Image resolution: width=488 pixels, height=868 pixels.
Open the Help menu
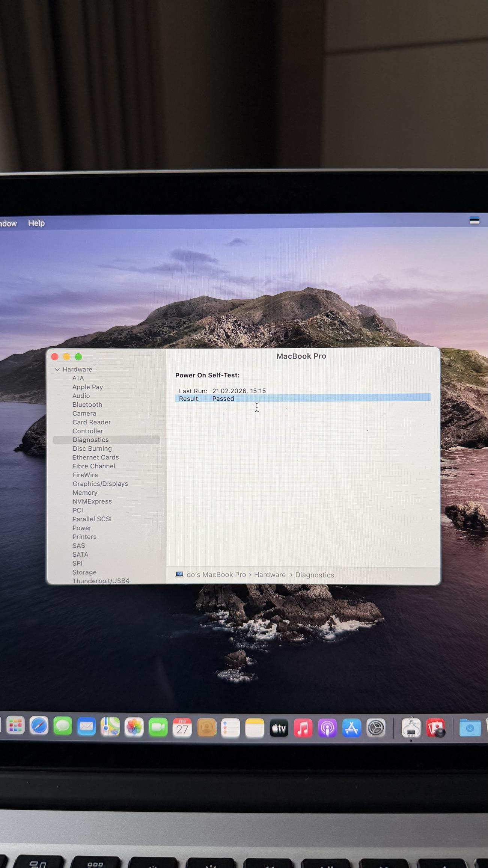click(36, 223)
